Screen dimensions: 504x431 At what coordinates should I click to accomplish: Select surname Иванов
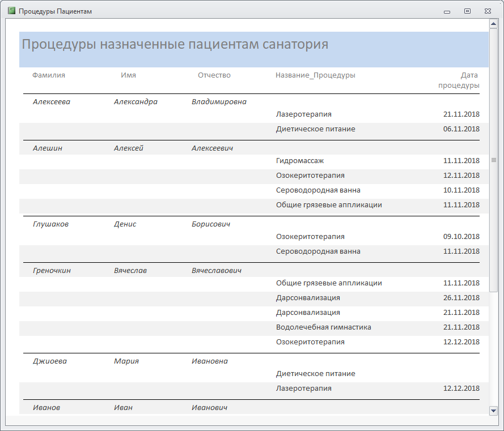46,408
